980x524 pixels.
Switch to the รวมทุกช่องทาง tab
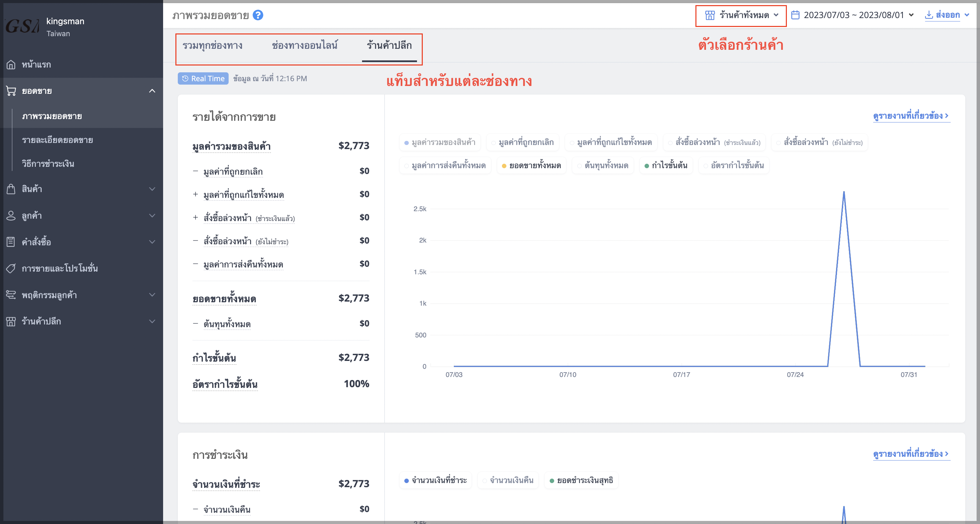pyautogui.click(x=212, y=46)
